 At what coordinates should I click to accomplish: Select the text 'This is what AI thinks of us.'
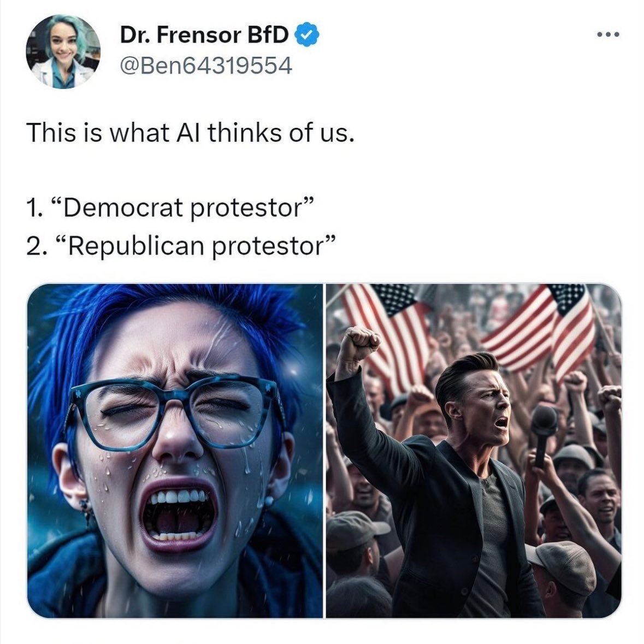pos(190,133)
